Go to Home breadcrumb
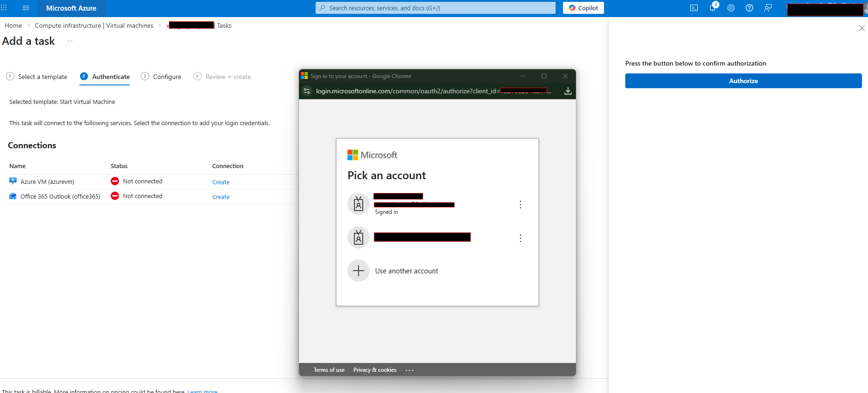Image resolution: width=868 pixels, height=393 pixels. pyautogui.click(x=13, y=25)
